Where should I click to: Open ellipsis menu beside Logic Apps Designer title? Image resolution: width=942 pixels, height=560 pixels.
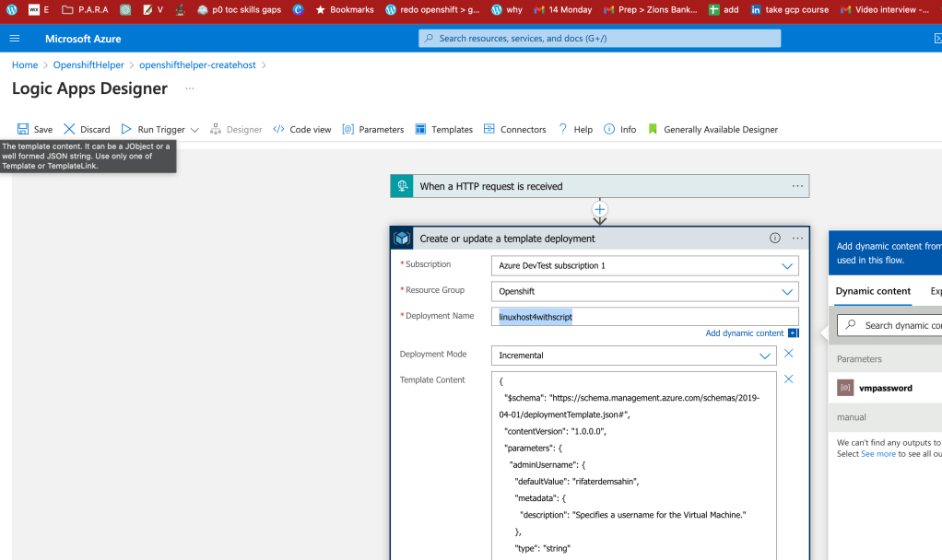(x=190, y=88)
